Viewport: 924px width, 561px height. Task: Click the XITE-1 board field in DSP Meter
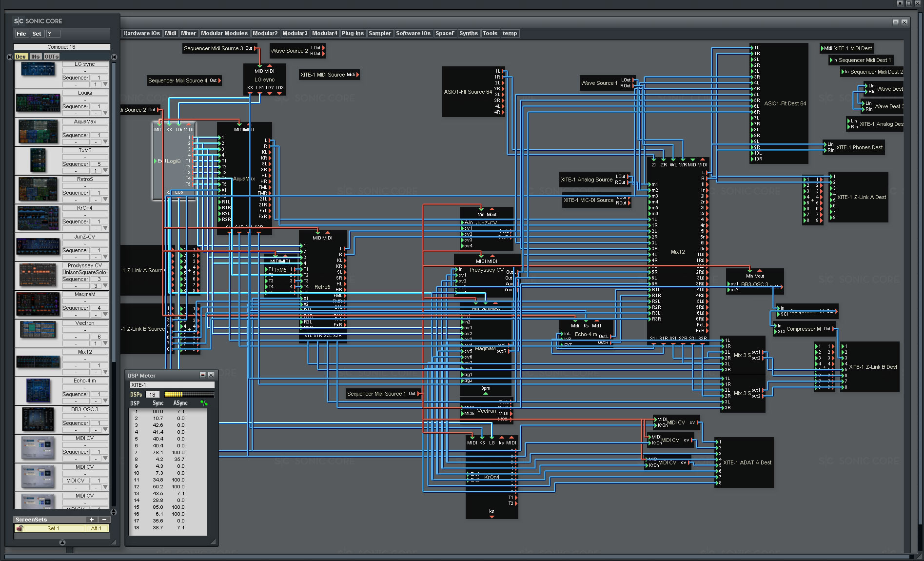click(x=172, y=385)
